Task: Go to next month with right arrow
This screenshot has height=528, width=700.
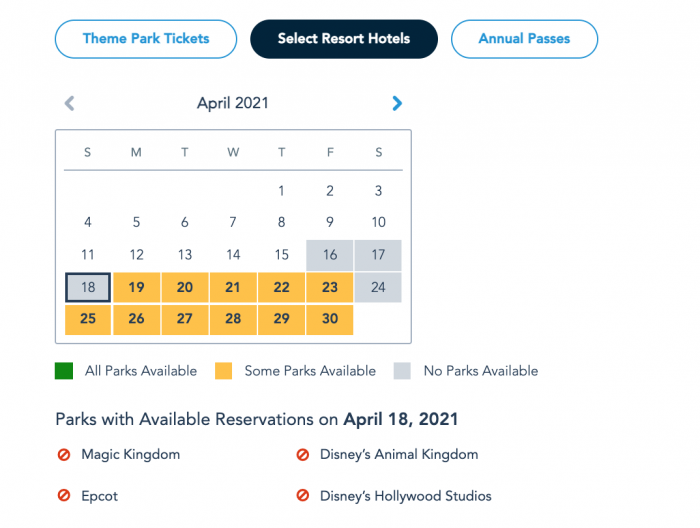Action: point(397,103)
